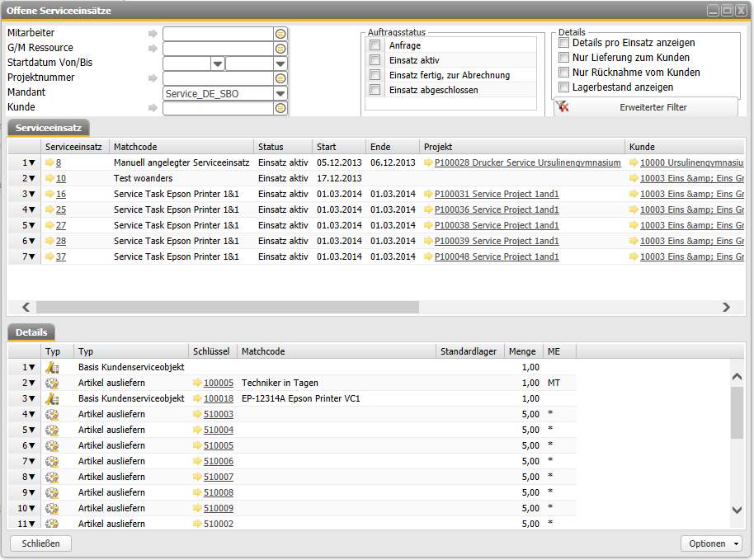Open the Mandant dropdown showing Service_DE_SBO
754x560 pixels.
coord(280,93)
